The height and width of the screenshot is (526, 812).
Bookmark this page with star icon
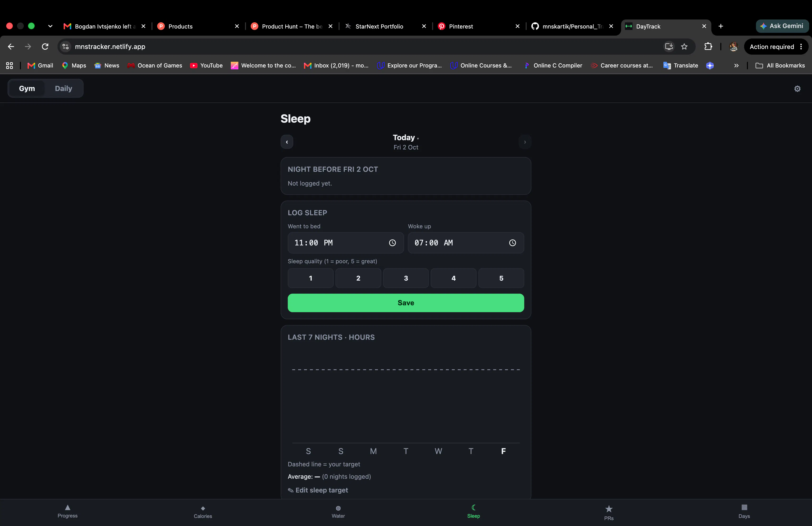point(684,46)
